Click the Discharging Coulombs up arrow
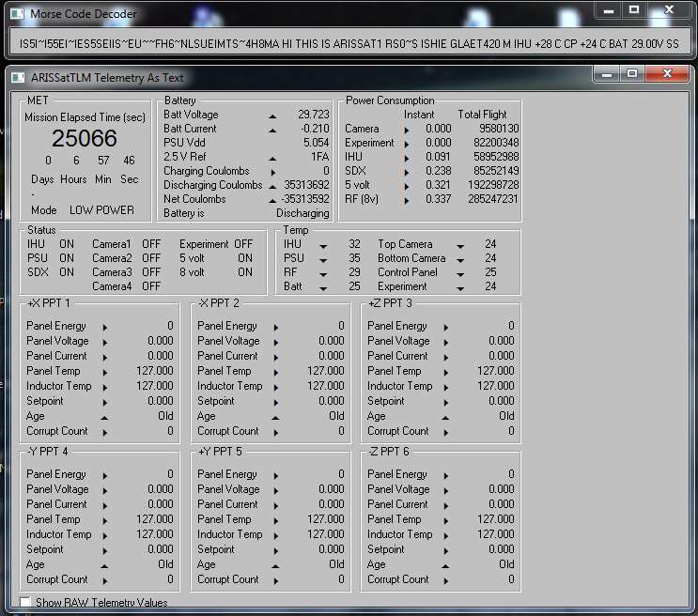This screenshot has height=616, width=698. 272,187
